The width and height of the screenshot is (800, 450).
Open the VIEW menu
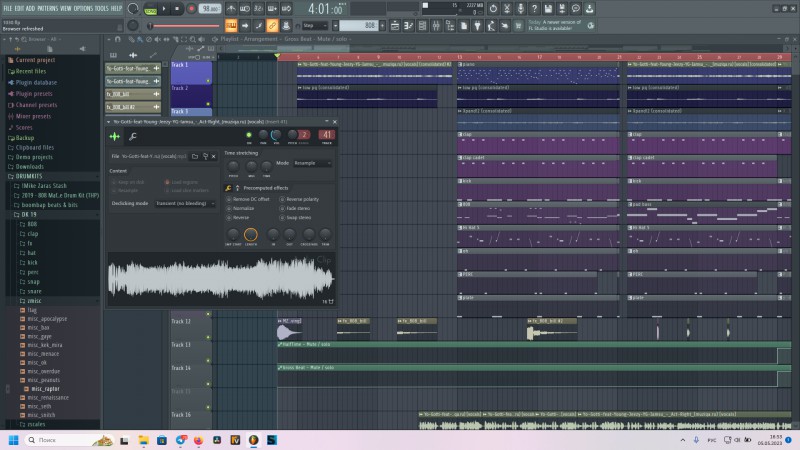(x=66, y=8)
